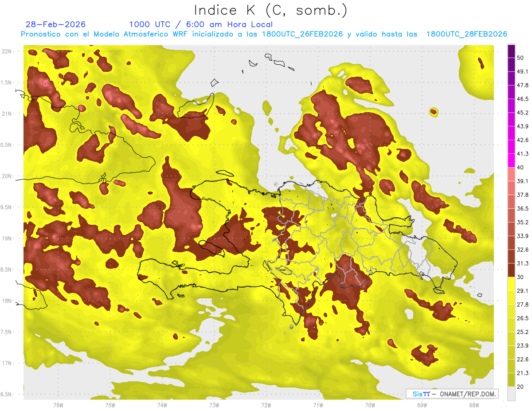The height and width of the screenshot is (411, 532).
Task: Click the "76W" longitude label
Action: [x=58, y=405]
